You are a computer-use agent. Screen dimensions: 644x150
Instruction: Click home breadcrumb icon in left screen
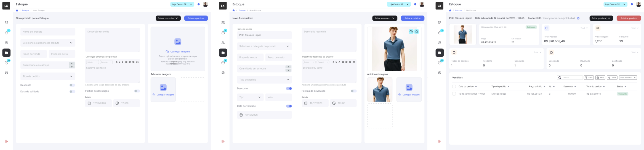pos(17,11)
